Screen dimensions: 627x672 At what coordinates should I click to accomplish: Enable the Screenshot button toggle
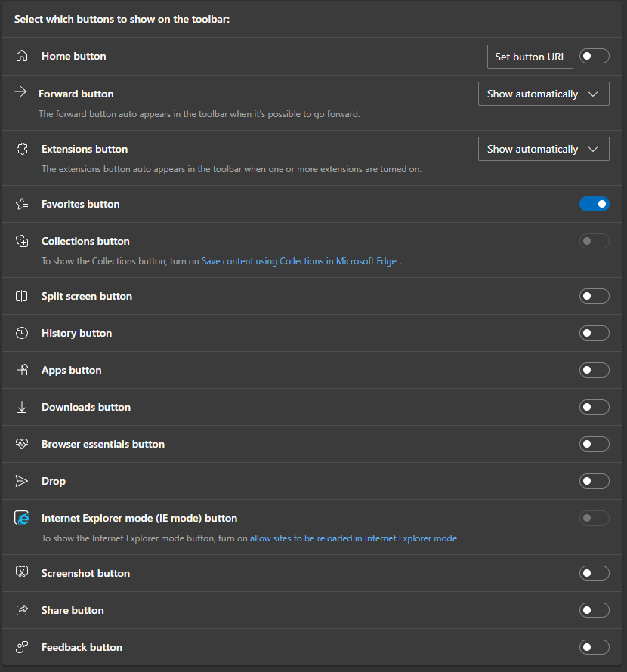click(594, 573)
